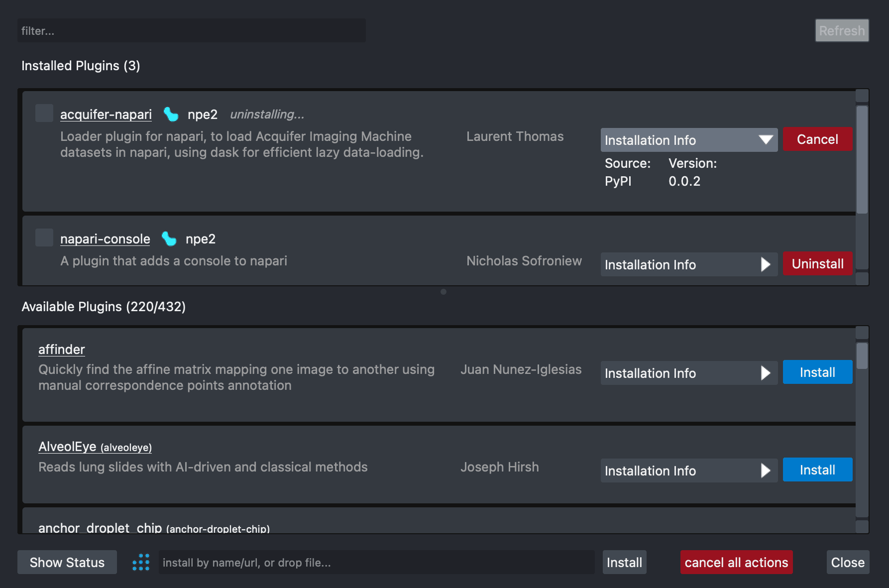Check the napari-console checkbox

coord(44,237)
